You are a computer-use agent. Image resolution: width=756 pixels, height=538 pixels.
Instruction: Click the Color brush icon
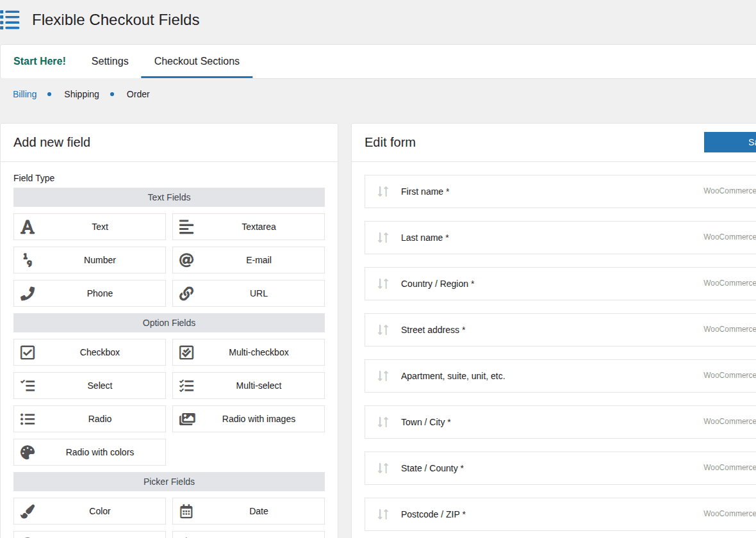click(28, 511)
